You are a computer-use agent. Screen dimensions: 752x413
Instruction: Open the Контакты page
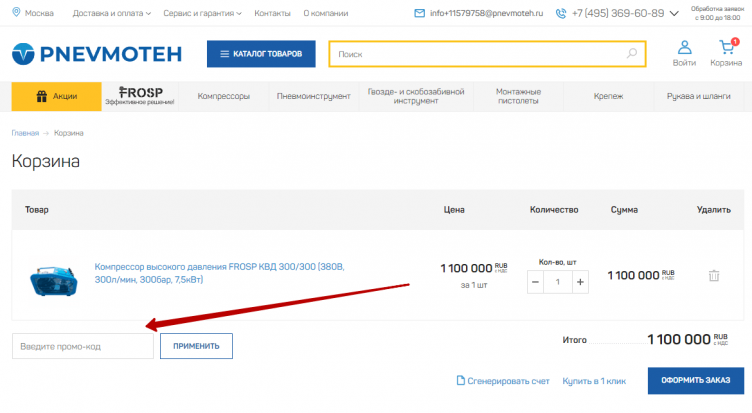coord(272,13)
